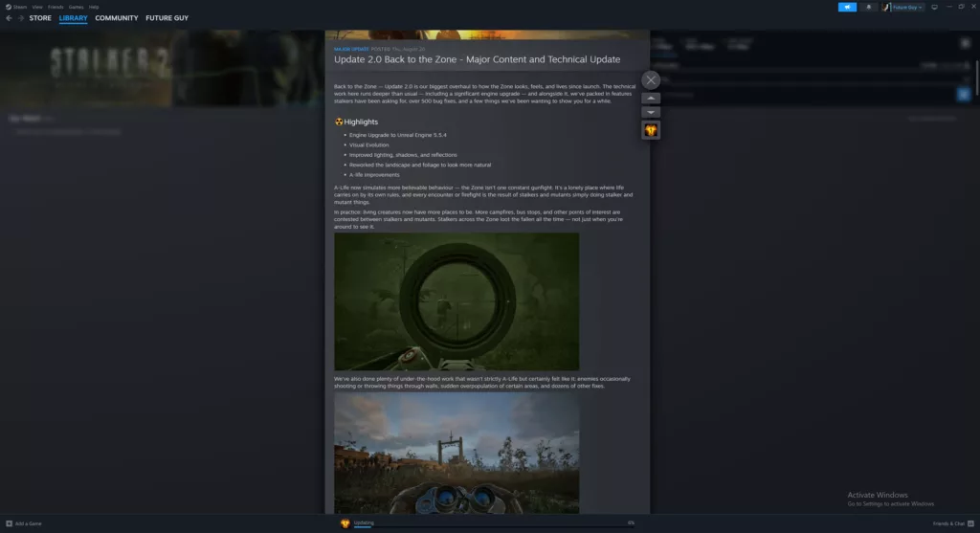This screenshot has width=980, height=533.
Task: Go to previous news post arrow
Action: click(x=651, y=99)
